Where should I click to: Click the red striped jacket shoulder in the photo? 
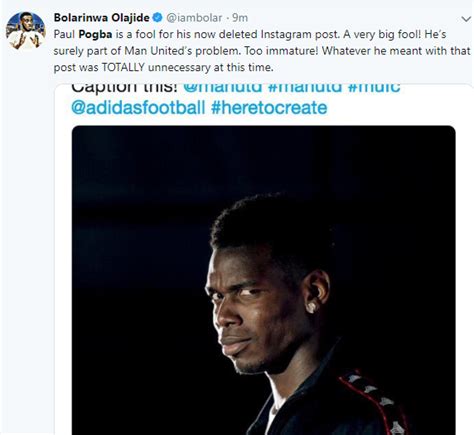[x=373, y=400]
